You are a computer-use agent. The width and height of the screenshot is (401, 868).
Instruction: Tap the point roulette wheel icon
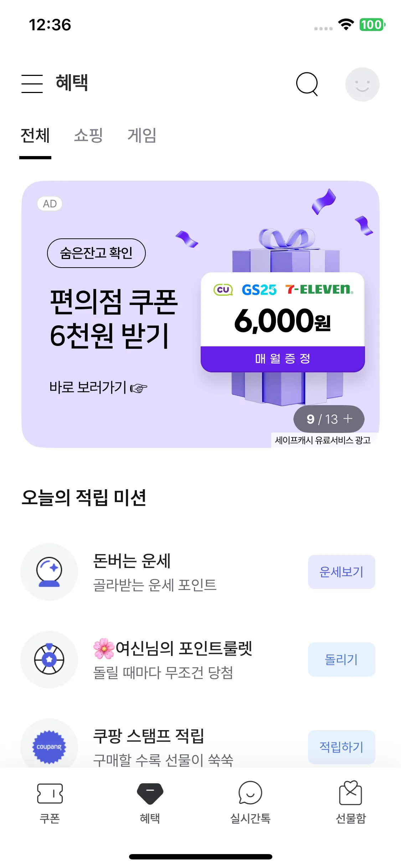click(x=49, y=659)
